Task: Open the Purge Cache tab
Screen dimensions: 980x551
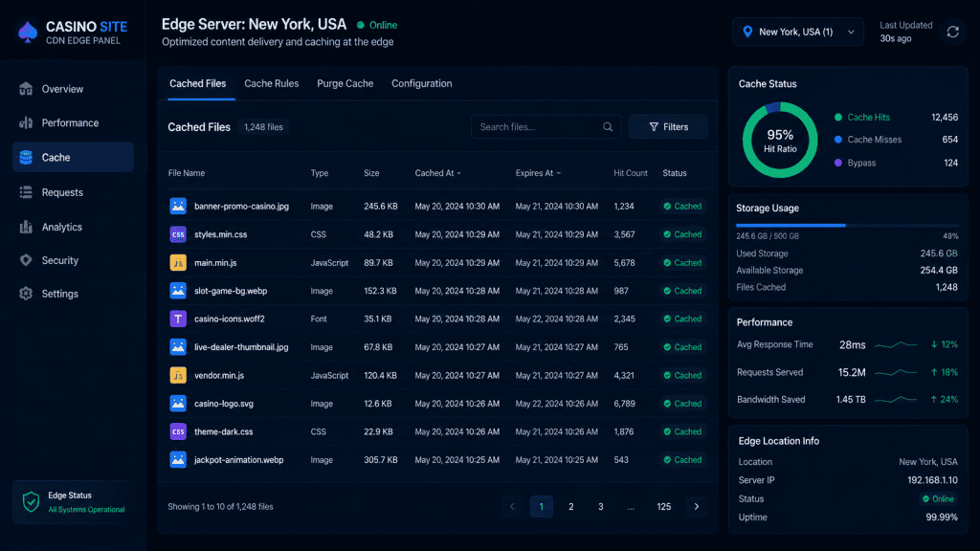Action: click(345, 84)
